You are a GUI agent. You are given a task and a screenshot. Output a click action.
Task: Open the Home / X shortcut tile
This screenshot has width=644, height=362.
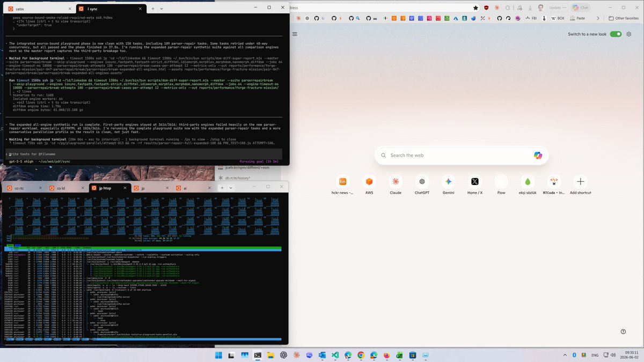tap(474, 185)
